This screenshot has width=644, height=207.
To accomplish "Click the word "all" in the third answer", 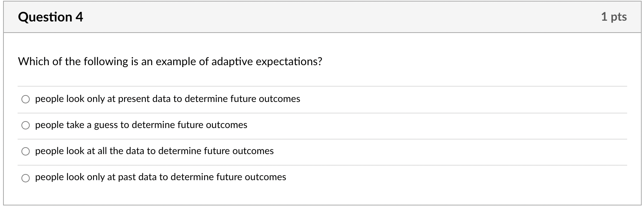I will 102,151.
